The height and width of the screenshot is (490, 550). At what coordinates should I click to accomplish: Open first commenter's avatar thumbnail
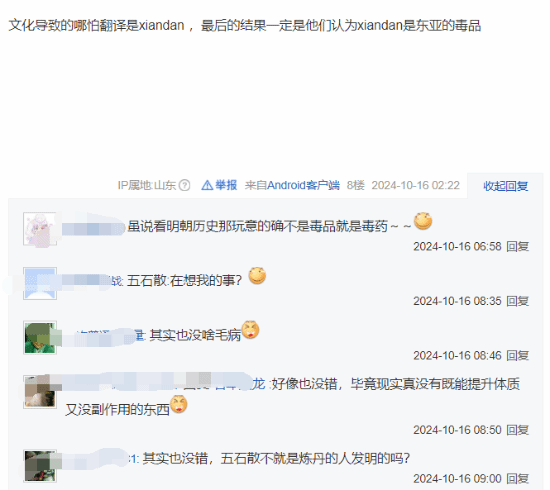click(x=40, y=229)
